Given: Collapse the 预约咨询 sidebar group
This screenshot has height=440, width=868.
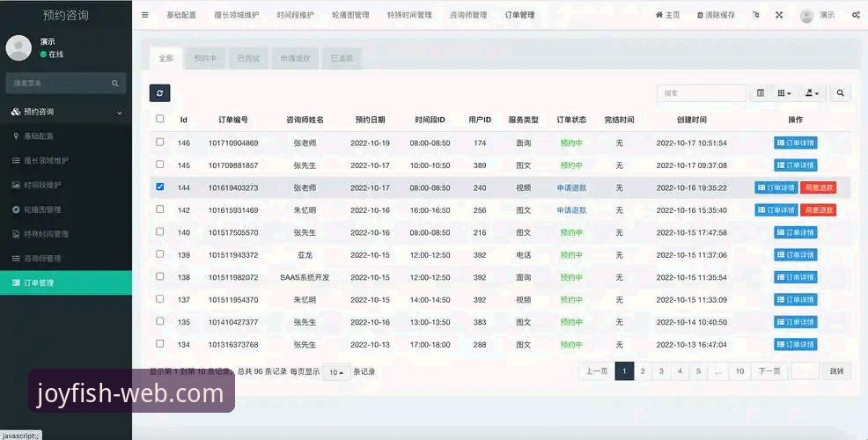Looking at the screenshot, I should click(x=66, y=112).
